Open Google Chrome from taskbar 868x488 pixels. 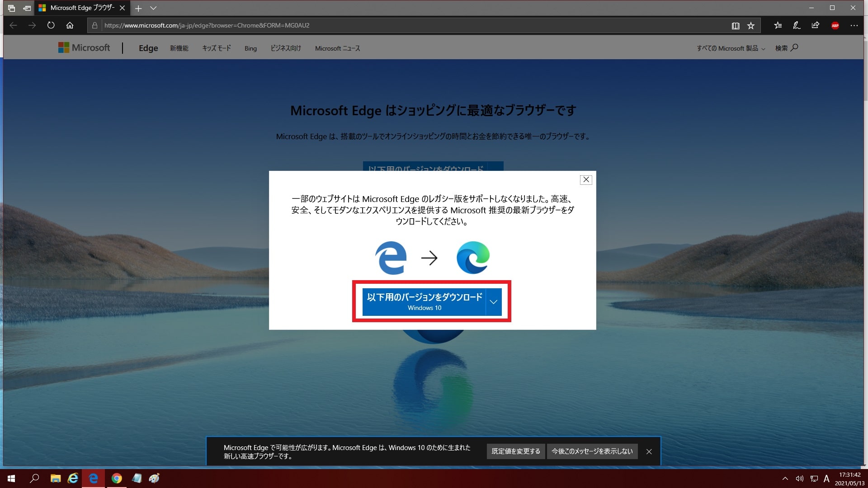[117, 479]
